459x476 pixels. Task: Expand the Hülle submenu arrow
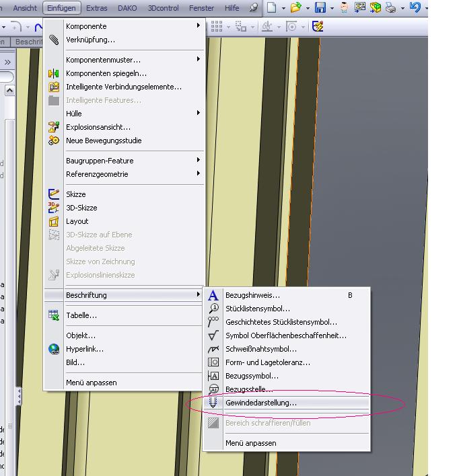[198, 113]
